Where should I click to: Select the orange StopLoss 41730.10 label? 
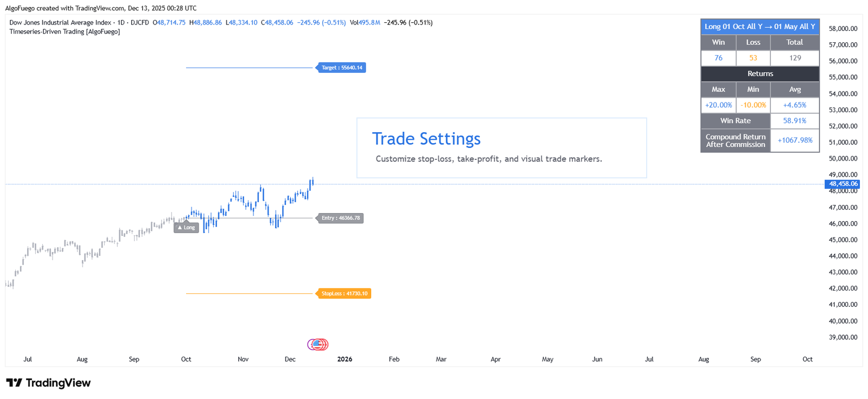tap(344, 294)
